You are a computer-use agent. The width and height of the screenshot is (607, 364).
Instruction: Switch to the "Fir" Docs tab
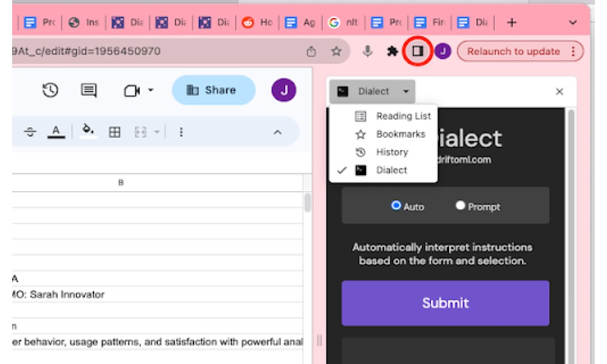[430, 22]
